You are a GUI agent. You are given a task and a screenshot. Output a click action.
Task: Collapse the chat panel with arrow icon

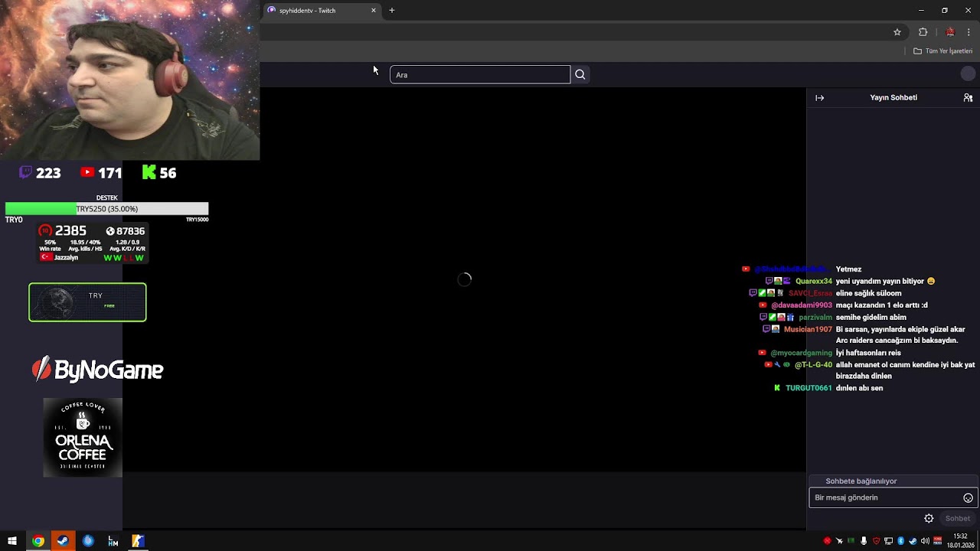point(819,98)
